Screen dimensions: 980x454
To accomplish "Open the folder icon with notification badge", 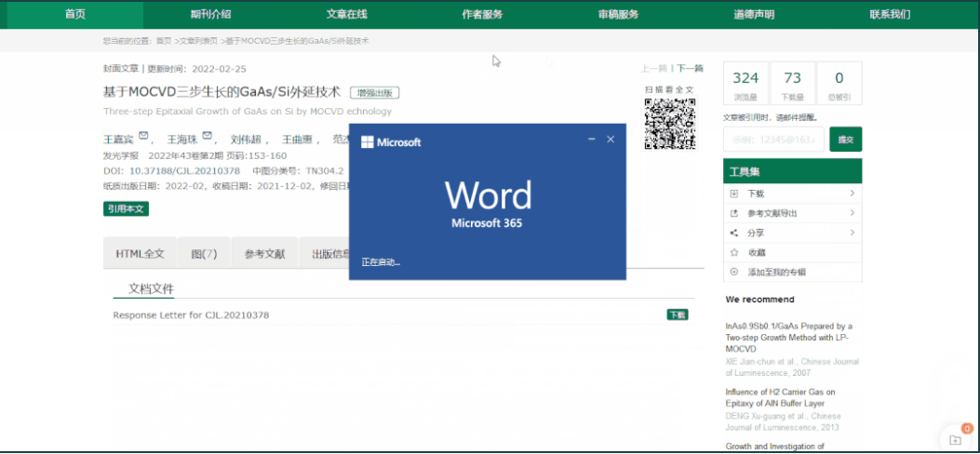I will 955,438.
